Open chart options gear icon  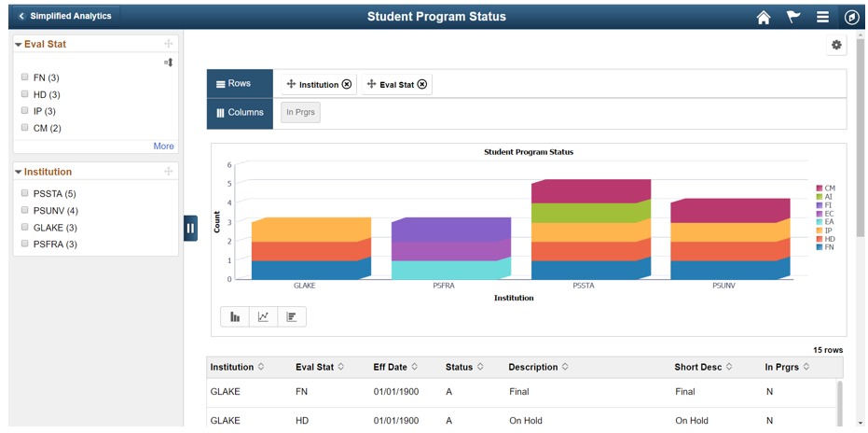835,46
